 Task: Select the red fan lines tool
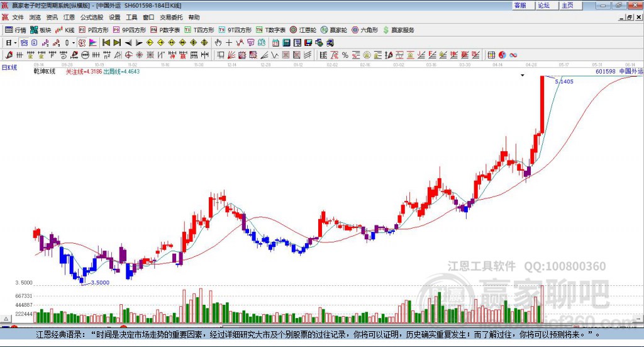(x=231, y=55)
